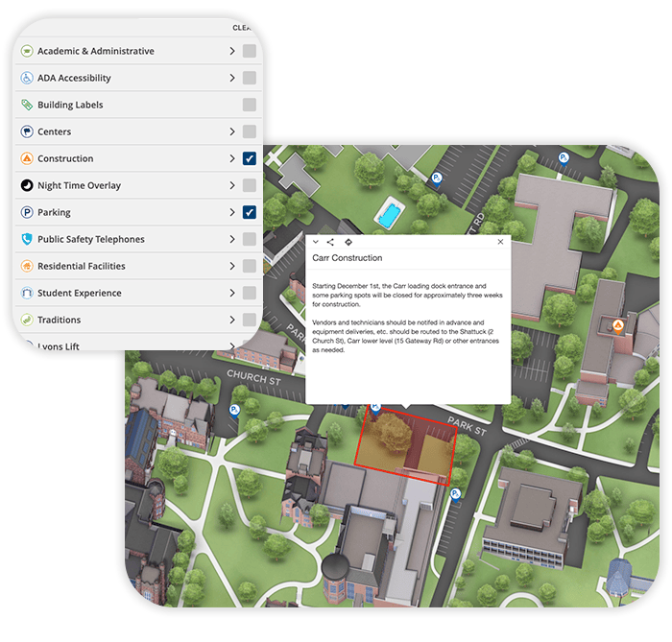The image size is (672, 642).
Task: Disable the Parking layer checkbox
Action: [x=250, y=212]
